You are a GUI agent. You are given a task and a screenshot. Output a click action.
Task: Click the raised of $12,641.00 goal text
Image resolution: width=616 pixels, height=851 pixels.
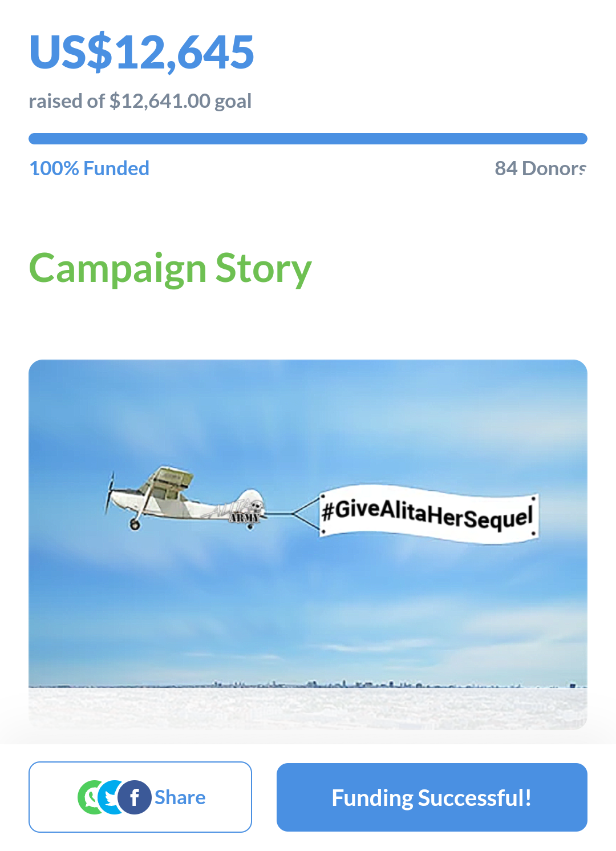pos(140,101)
